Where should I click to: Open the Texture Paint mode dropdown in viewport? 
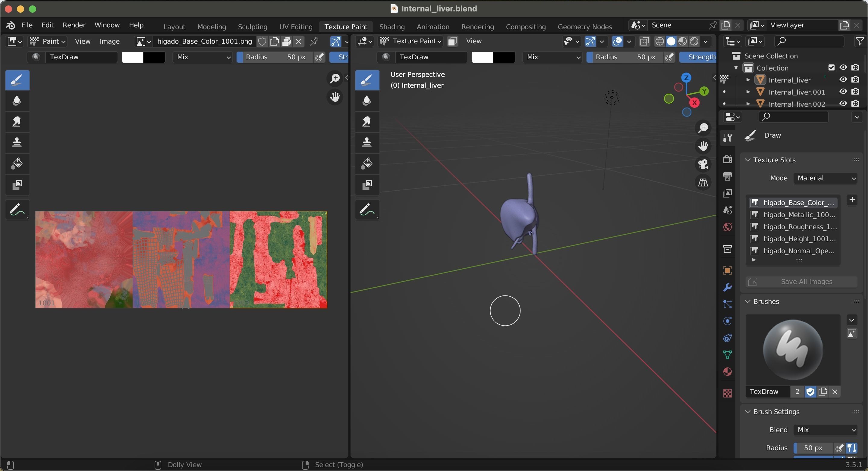click(411, 41)
